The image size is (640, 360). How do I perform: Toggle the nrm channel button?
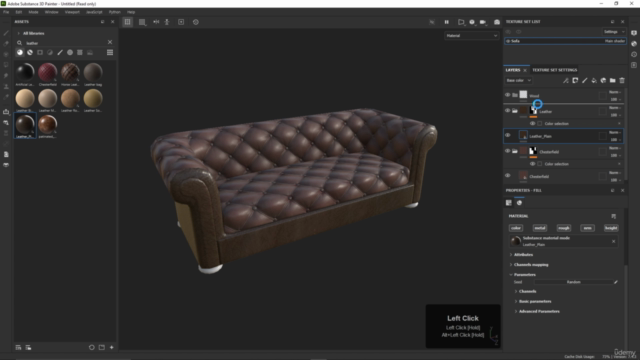587,228
